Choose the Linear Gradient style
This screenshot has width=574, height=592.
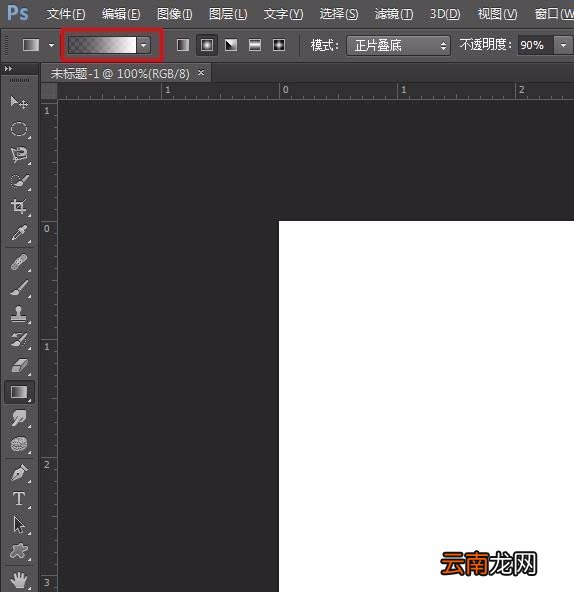pos(183,45)
